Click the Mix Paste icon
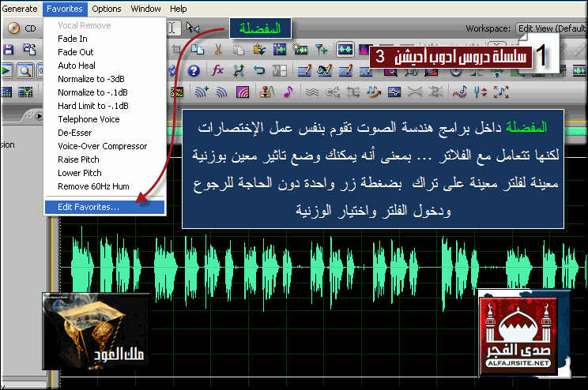 pyautogui.click(x=259, y=50)
